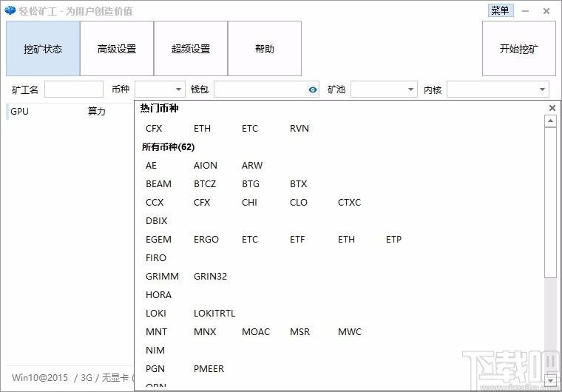562x392 pixels.
Task: Click the coin list scrollbar thumb
Action: coord(550,202)
